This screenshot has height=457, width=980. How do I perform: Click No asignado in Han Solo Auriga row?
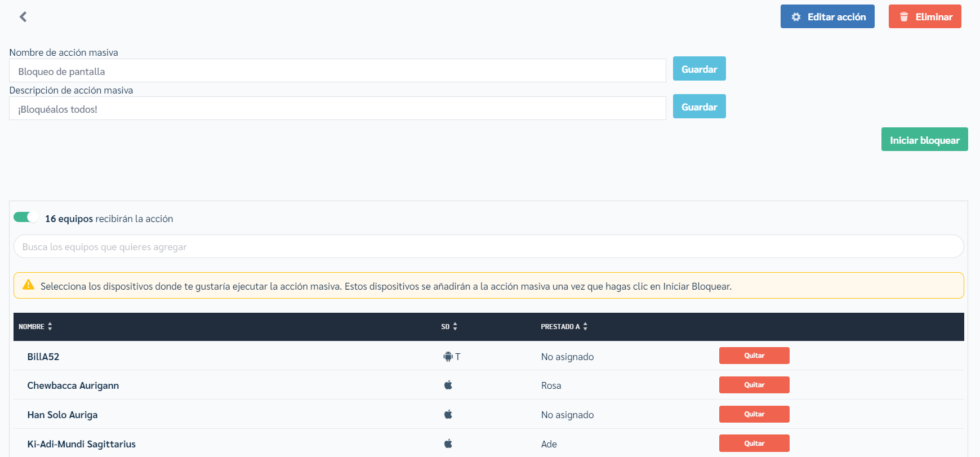click(567, 415)
